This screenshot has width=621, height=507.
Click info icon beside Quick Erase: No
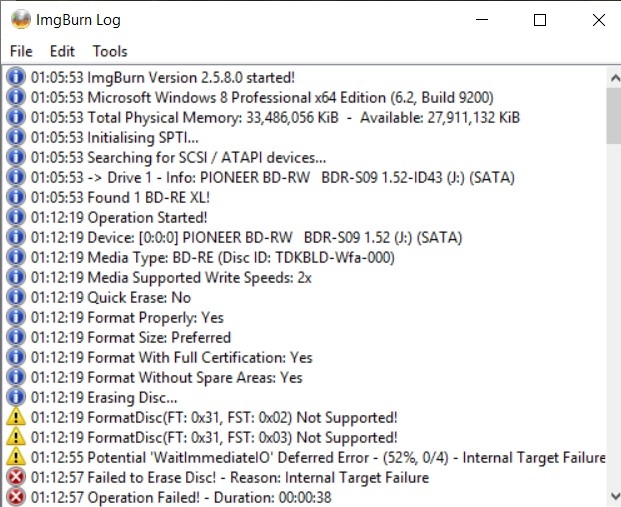[16, 297]
